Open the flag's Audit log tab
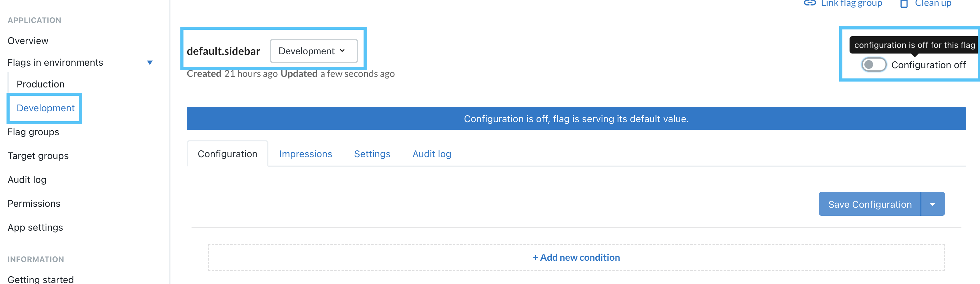This screenshot has width=980, height=284. (x=431, y=154)
